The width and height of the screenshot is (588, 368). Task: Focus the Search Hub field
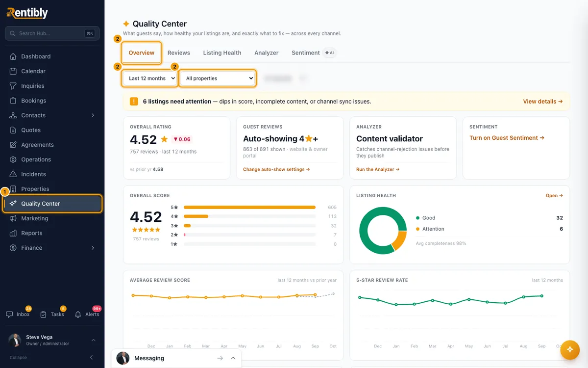52,33
